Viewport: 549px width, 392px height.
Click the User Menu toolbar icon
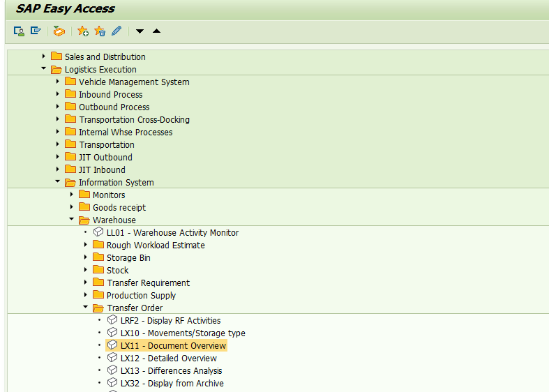[19, 31]
